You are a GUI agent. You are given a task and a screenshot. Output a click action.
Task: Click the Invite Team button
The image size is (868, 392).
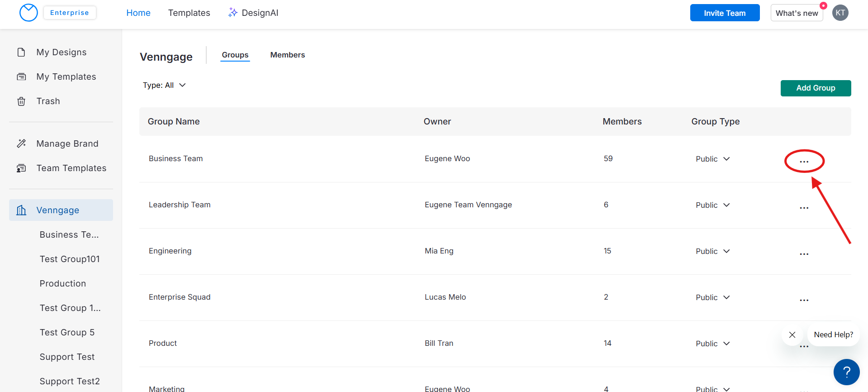(724, 13)
